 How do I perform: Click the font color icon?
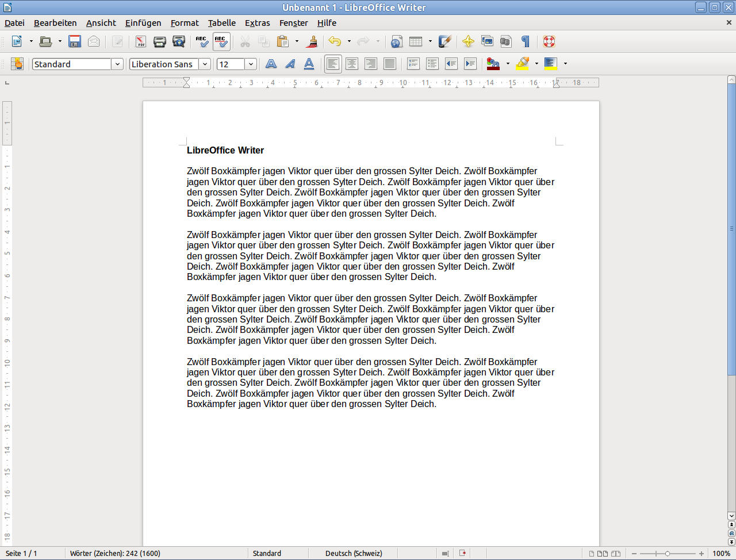[493, 64]
